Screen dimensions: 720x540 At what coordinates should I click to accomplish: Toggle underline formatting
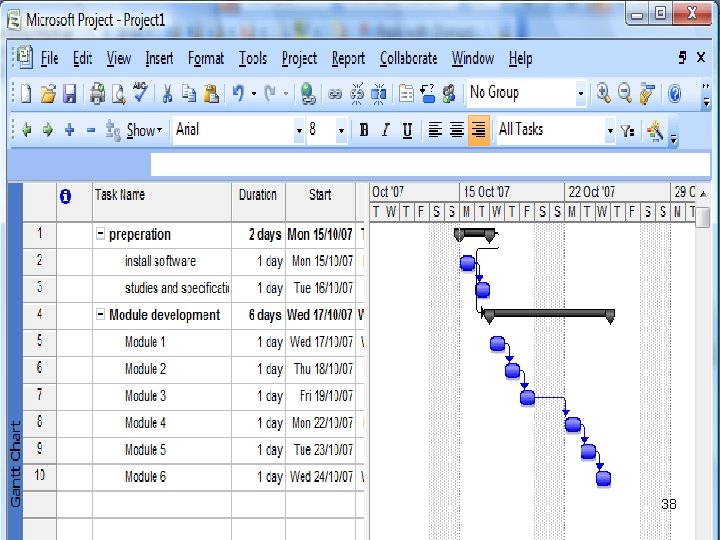(x=407, y=130)
